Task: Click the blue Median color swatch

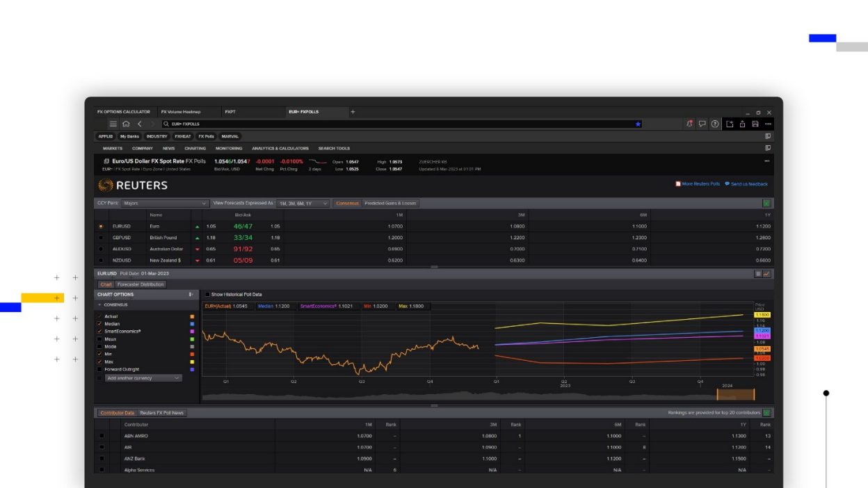Action: [x=192, y=324]
